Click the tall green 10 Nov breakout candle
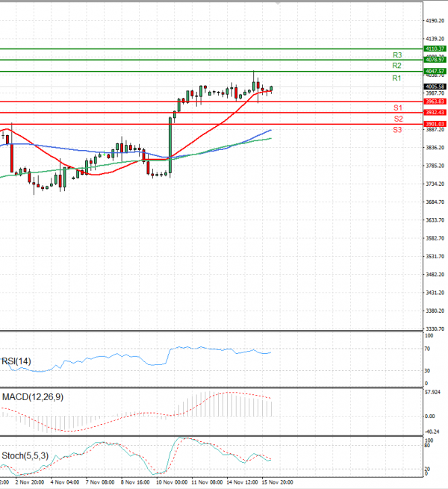The height and width of the screenshot is (489, 448). tap(170, 145)
